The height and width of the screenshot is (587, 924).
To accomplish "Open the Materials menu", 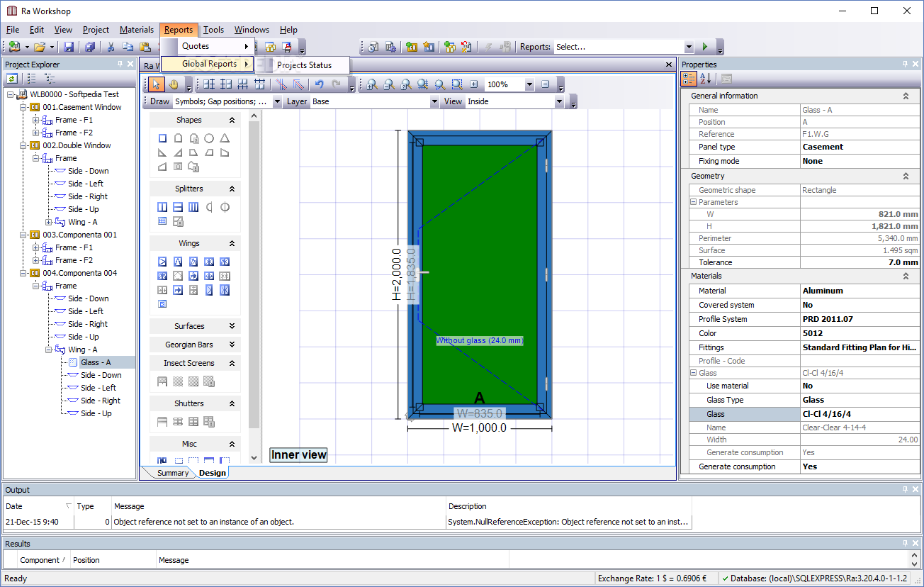I will pos(137,30).
